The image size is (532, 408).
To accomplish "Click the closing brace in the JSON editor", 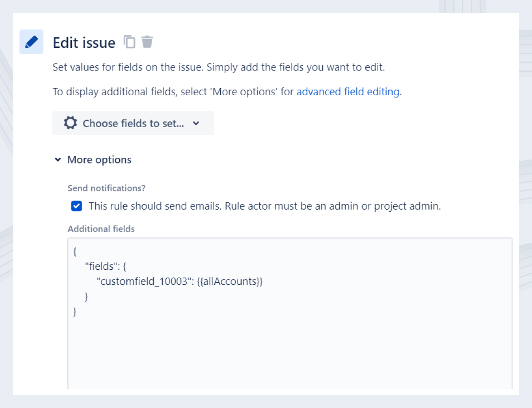I will pos(74,311).
